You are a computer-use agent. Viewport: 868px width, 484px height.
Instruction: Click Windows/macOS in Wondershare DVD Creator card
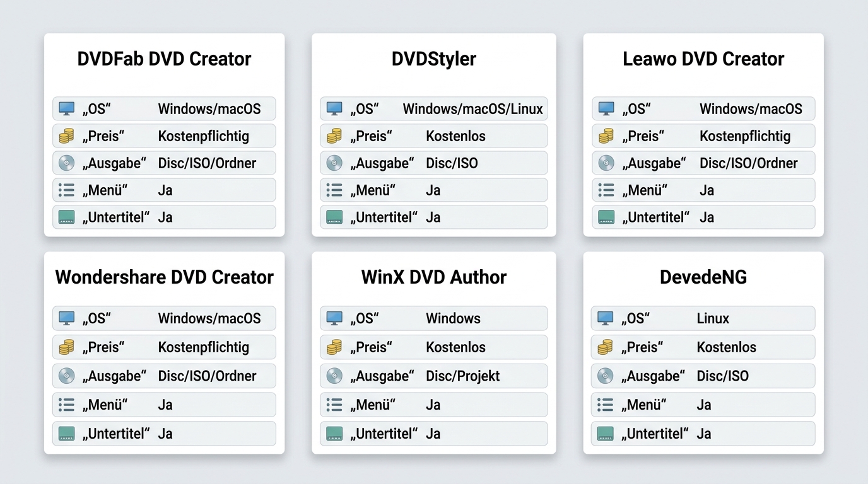coord(209,318)
